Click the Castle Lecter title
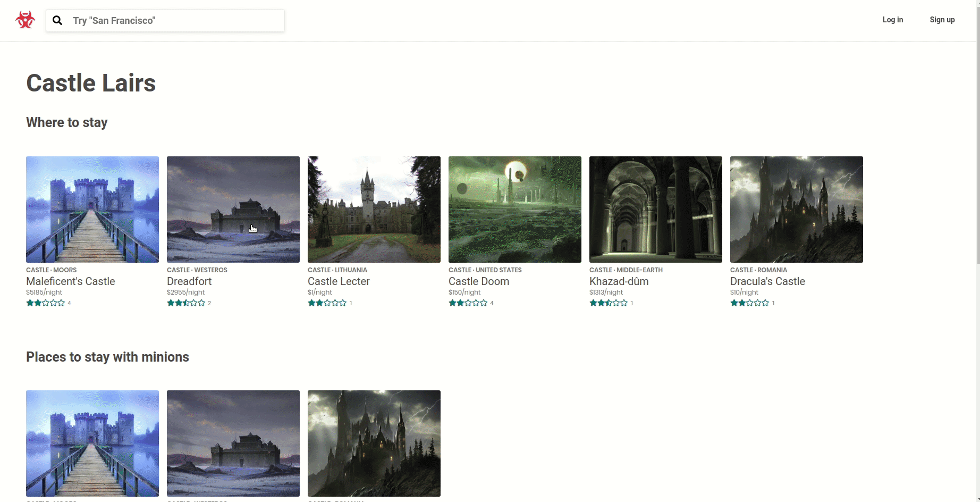Screen dimensions: 980x502 click(339, 281)
